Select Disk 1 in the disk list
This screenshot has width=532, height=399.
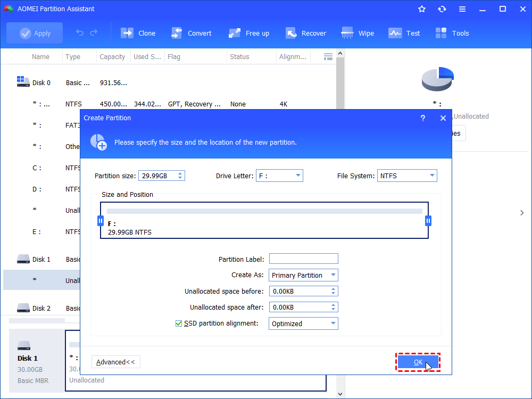pyautogui.click(x=41, y=260)
